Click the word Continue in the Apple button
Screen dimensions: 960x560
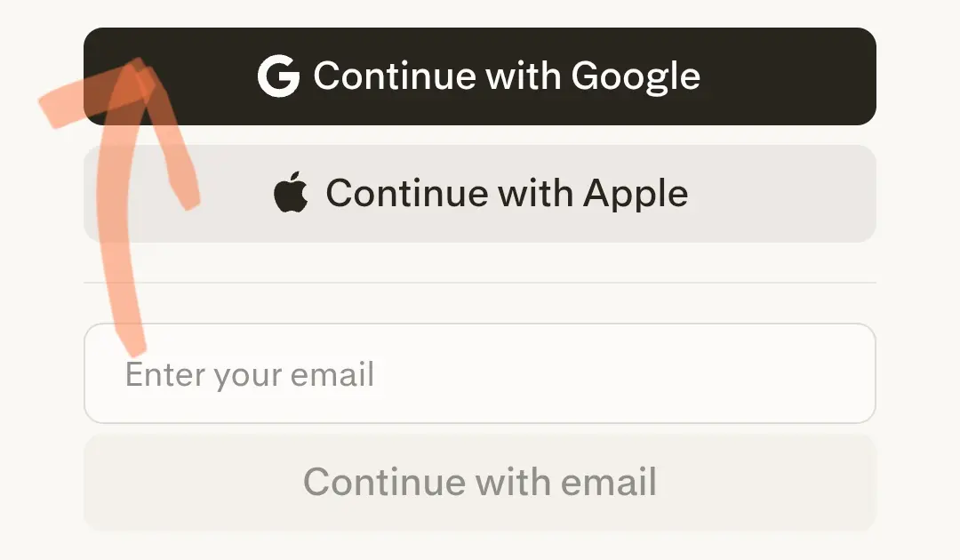click(x=407, y=194)
